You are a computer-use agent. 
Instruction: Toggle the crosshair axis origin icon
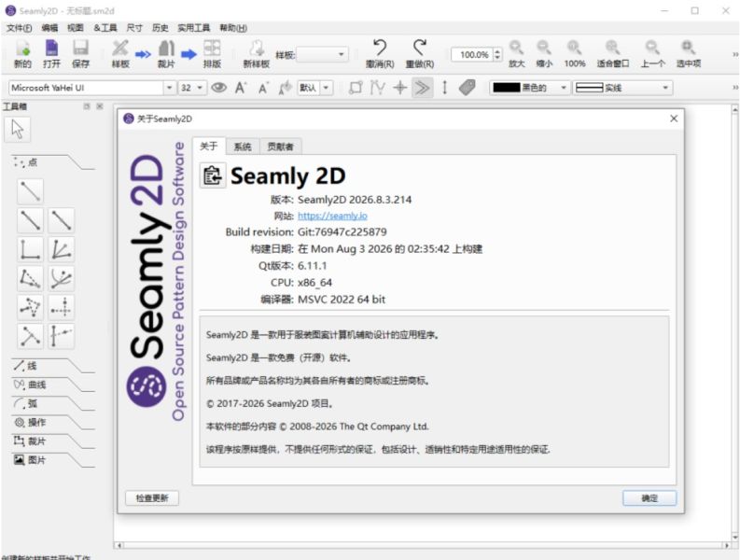click(x=400, y=88)
